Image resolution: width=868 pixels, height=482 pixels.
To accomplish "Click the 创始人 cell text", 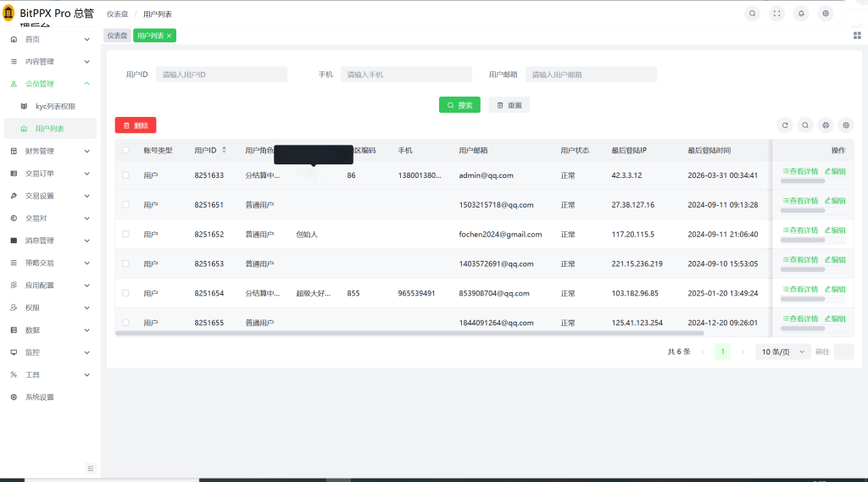I will point(307,235).
